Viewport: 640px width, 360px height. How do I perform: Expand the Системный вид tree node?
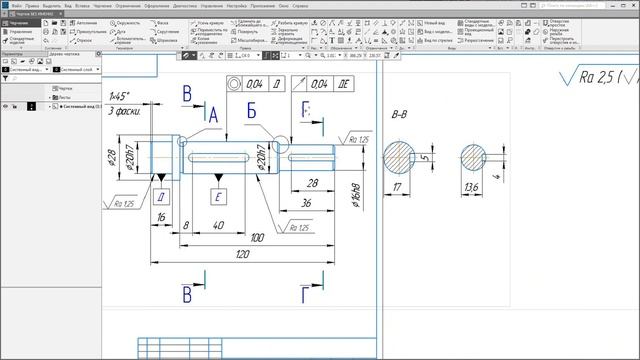pyautogui.click(x=50, y=107)
